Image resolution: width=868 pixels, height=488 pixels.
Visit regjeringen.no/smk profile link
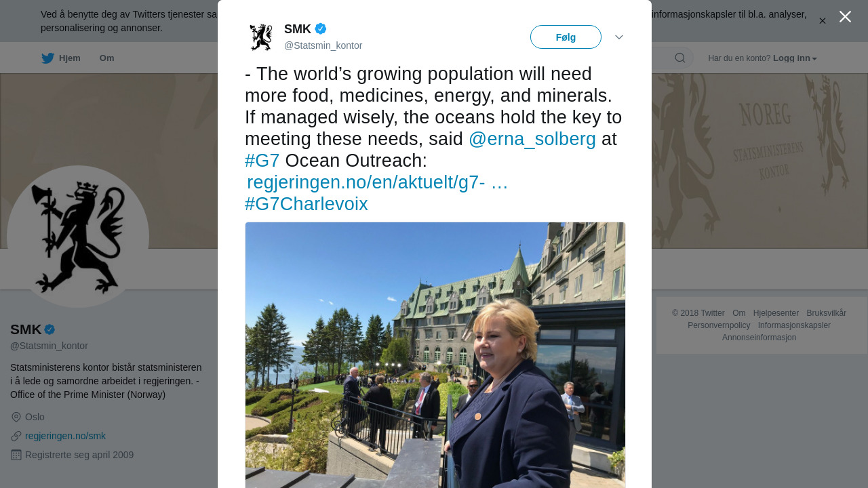pyautogui.click(x=65, y=436)
